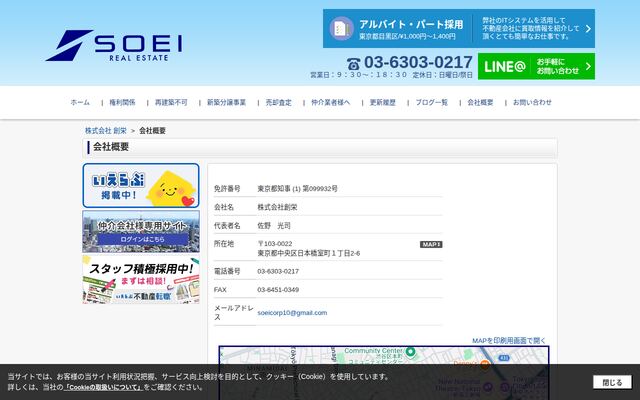Image resolution: width=640 pixels, height=400 pixels.
Task: Click the Community Center map marker
Action: [411, 351]
